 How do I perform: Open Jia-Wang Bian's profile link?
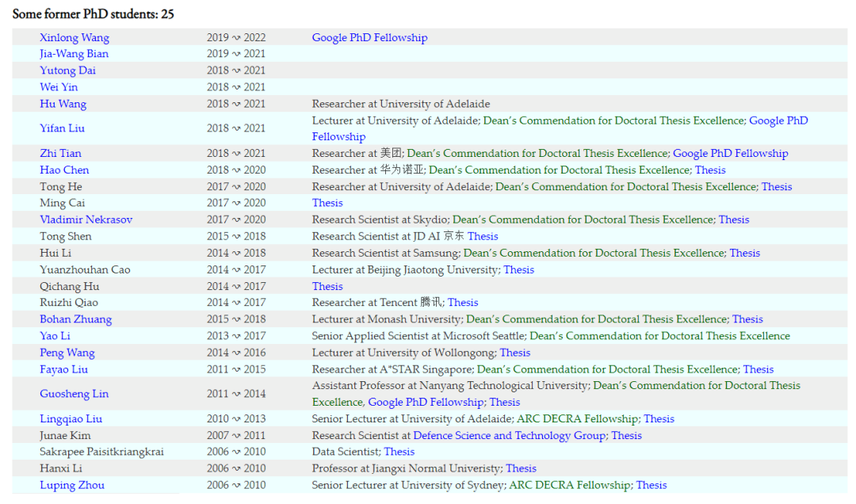coord(74,54)
